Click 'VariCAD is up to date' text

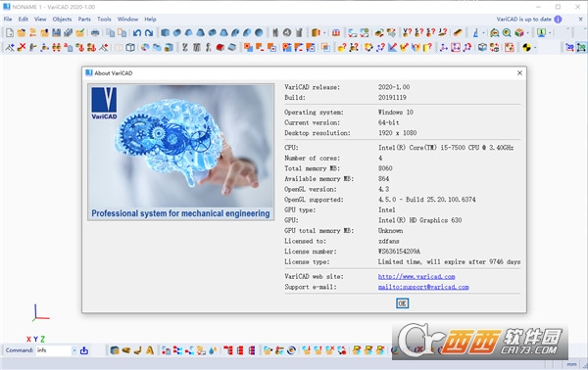[x=524, y=20]
